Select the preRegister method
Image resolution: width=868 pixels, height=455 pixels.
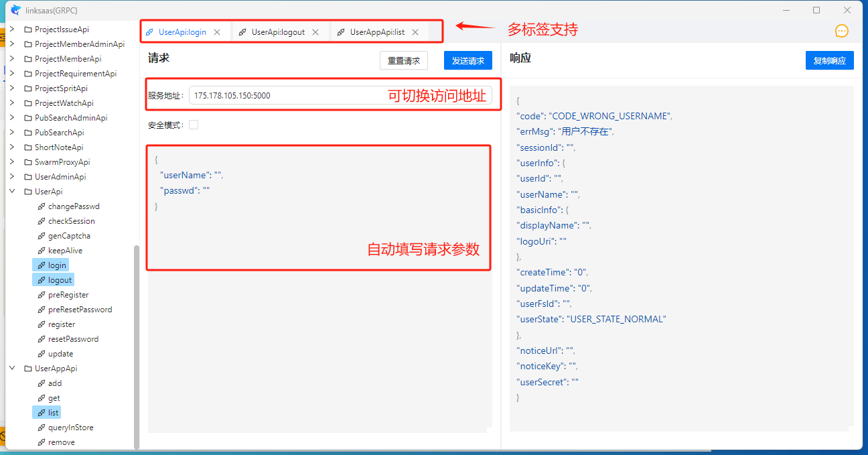coord(68,295)
